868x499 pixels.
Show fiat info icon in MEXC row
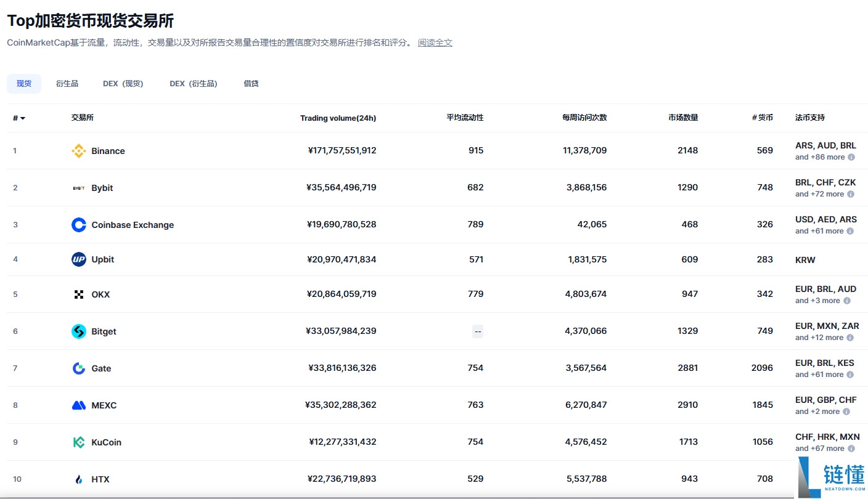click(846, 412)
